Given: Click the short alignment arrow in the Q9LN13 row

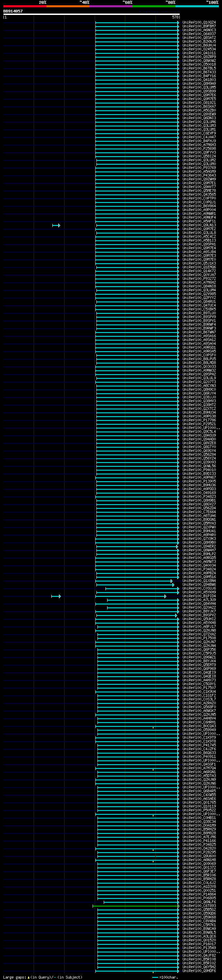Looking at the screenshot, I should click(56, 225).
